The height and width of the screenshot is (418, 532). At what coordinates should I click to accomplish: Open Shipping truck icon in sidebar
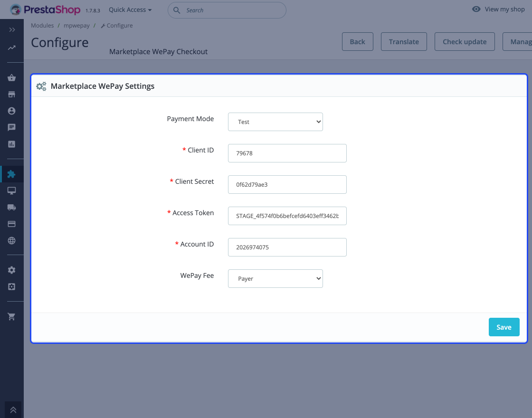(x=11, y=207)
